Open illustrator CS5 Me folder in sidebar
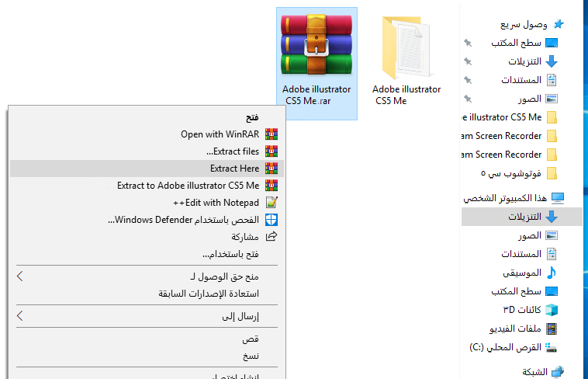Image resolution: width=588 pixels, height=379 pixels. 502,117
